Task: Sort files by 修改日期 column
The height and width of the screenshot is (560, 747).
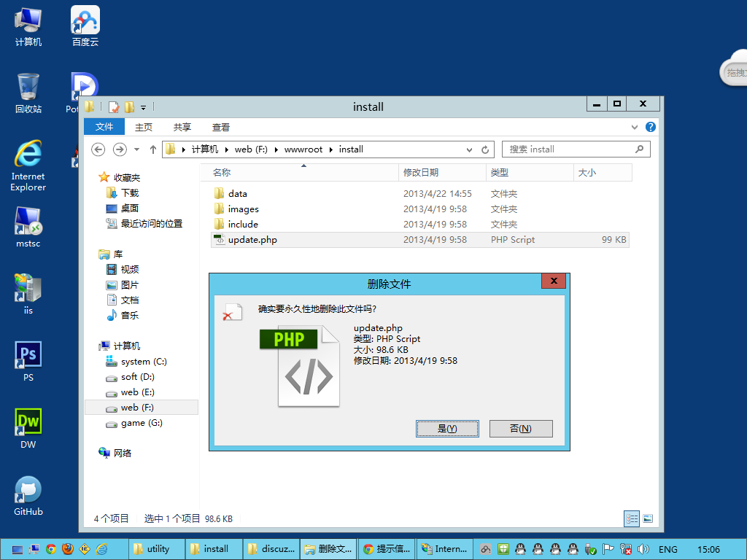Action: (x=442, y=172)
